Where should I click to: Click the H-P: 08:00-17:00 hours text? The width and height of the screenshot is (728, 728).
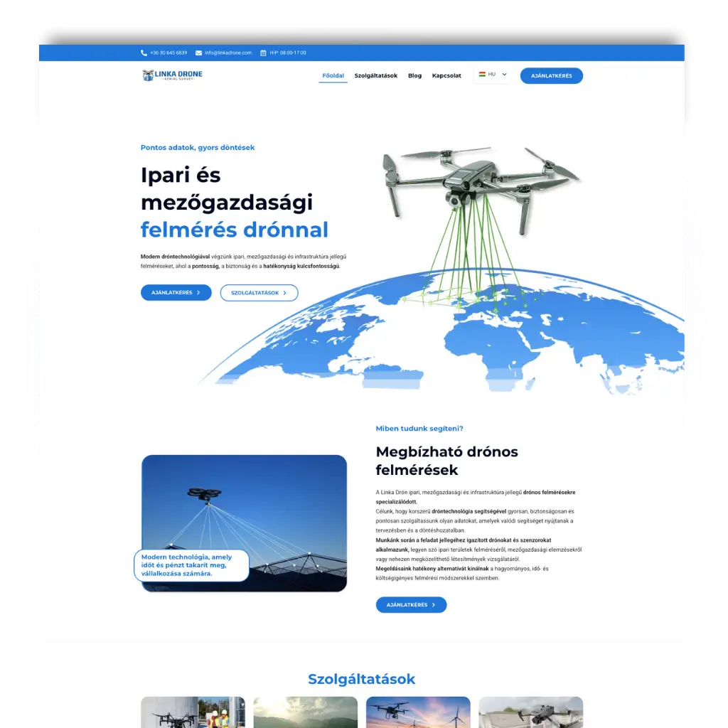(x=288, y=53)
